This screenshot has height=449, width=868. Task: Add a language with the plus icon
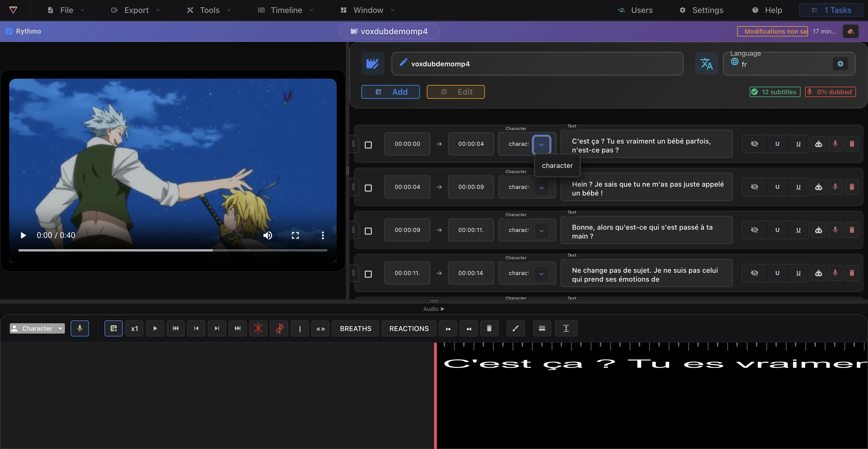tap(840, 64)
